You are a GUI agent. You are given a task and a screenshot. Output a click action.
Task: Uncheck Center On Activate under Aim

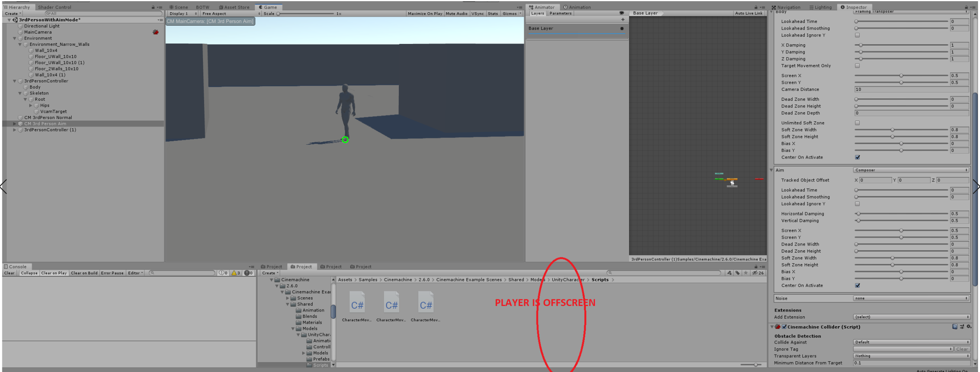[857, 285]
